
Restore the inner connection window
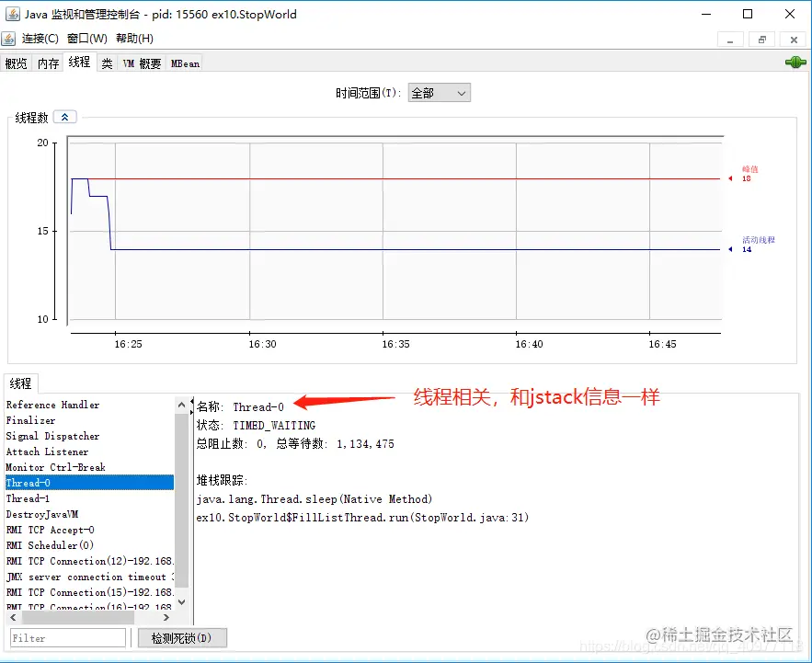point(761,40)
